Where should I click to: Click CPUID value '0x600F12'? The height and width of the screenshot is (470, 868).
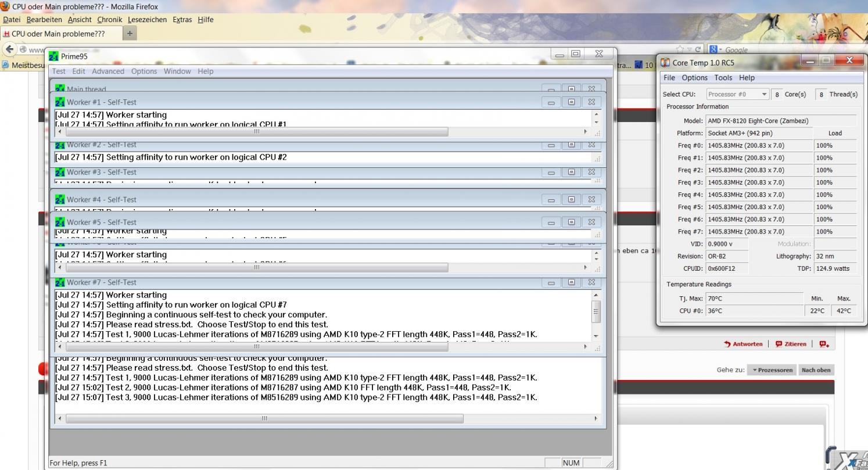coord(720,268)
